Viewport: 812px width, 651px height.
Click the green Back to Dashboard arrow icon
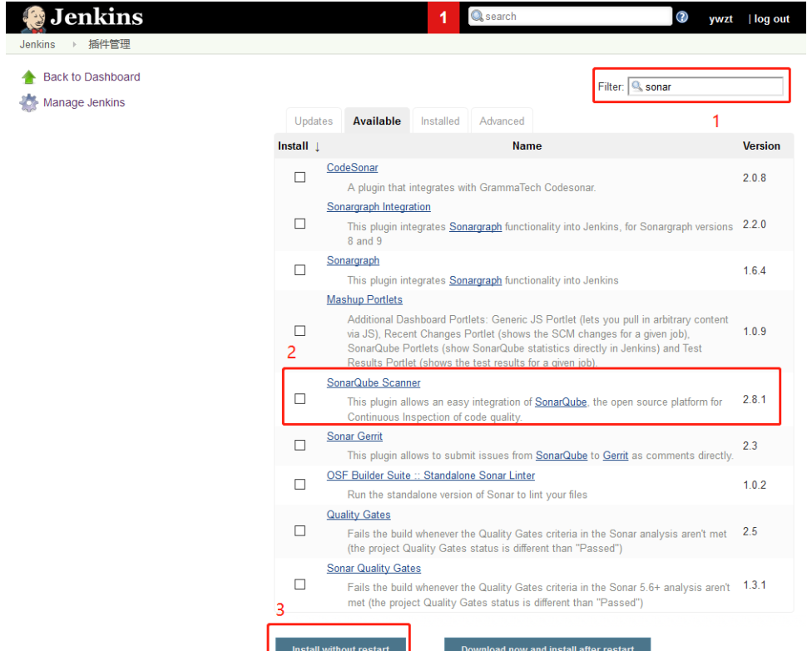tap(28, 77)
